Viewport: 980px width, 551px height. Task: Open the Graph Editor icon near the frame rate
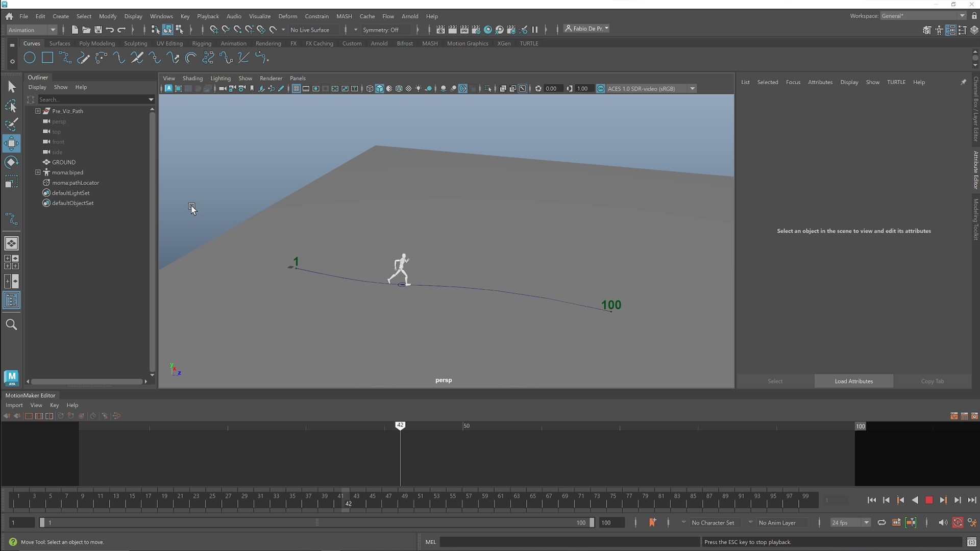click(x=897, y=522)
